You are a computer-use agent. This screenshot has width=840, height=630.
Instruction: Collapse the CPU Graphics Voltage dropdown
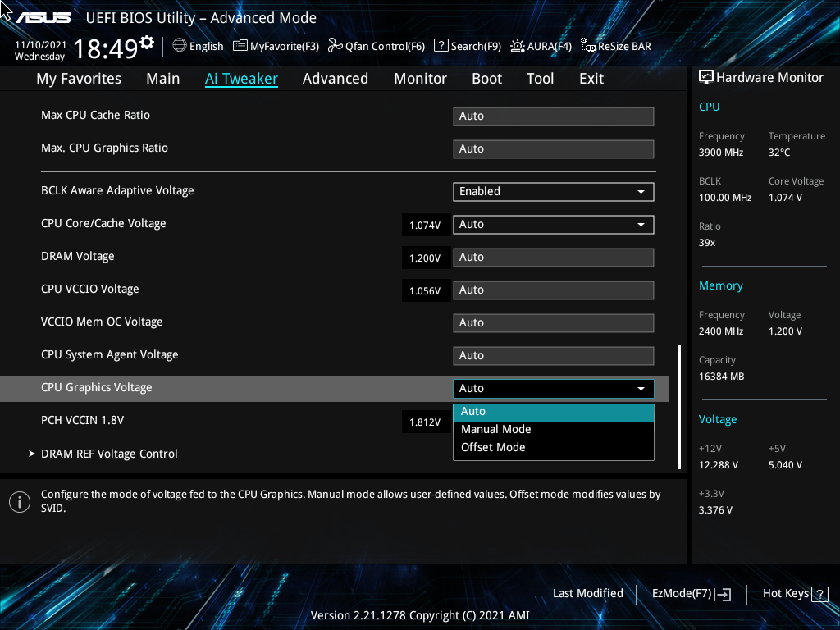click(x=554, y=388)
